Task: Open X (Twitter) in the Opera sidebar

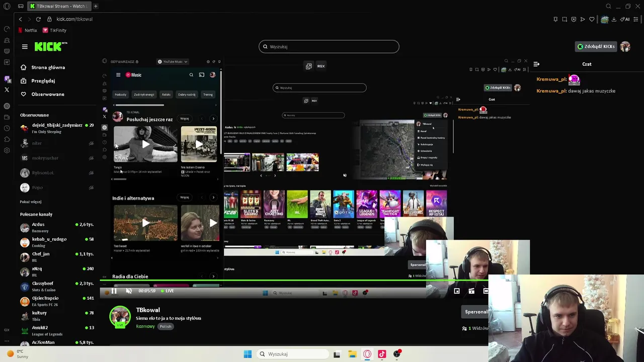Action: (7, 89)
